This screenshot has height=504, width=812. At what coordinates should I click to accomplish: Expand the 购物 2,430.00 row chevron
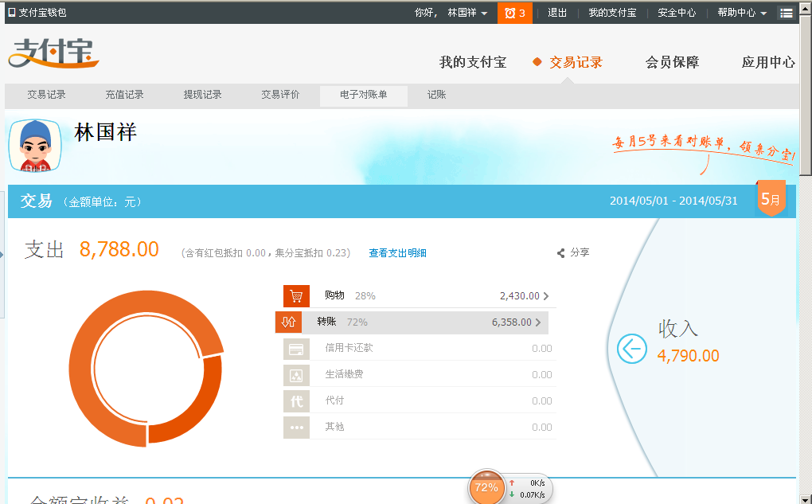(546, 296)
